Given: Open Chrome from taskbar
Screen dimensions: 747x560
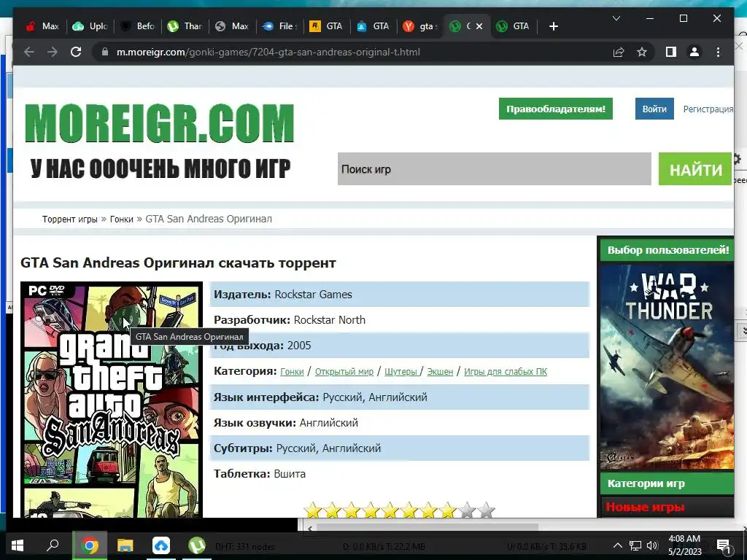Looking at the screenshot, I should pos(90,545).
